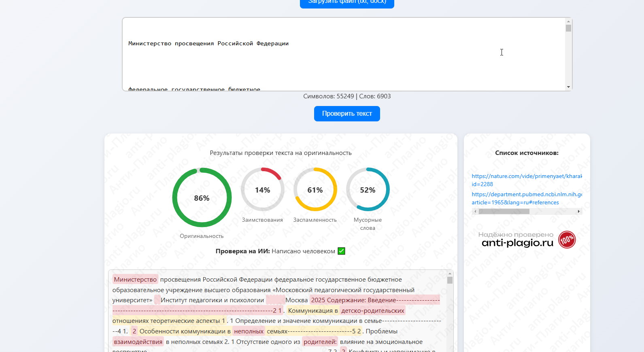The width and height of the screenshot is (644, 352).
Task: Click the red 100% stamp icon
Action: [x=567, y=240]
